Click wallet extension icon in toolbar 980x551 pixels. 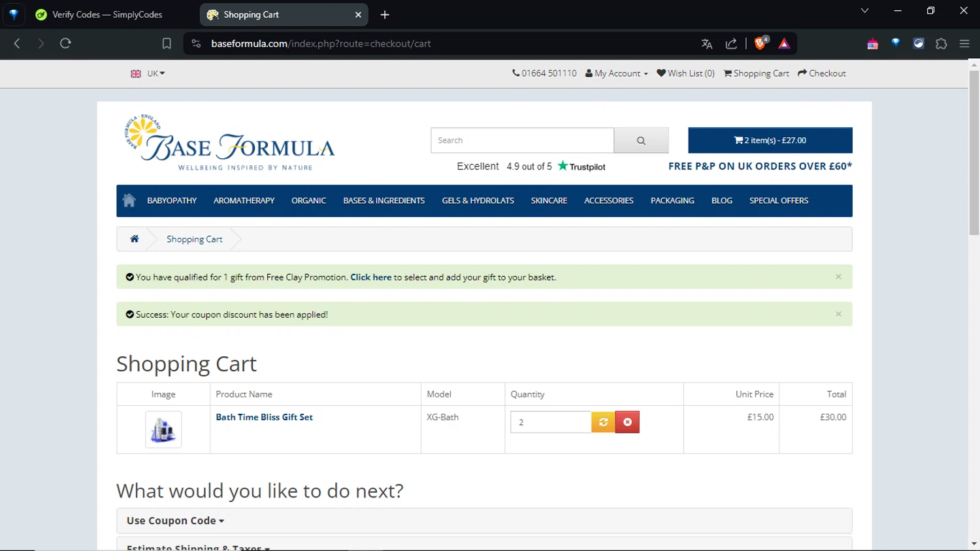[872, 44]
